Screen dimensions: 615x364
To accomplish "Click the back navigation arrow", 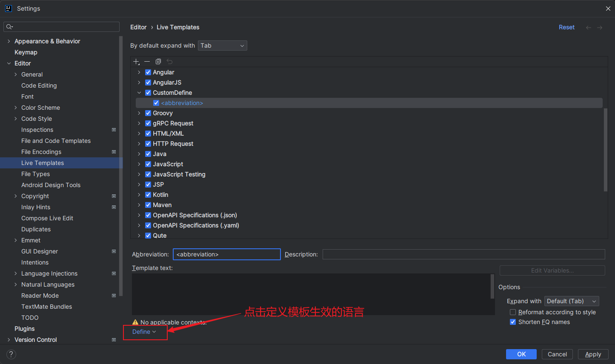I will 589,27.
